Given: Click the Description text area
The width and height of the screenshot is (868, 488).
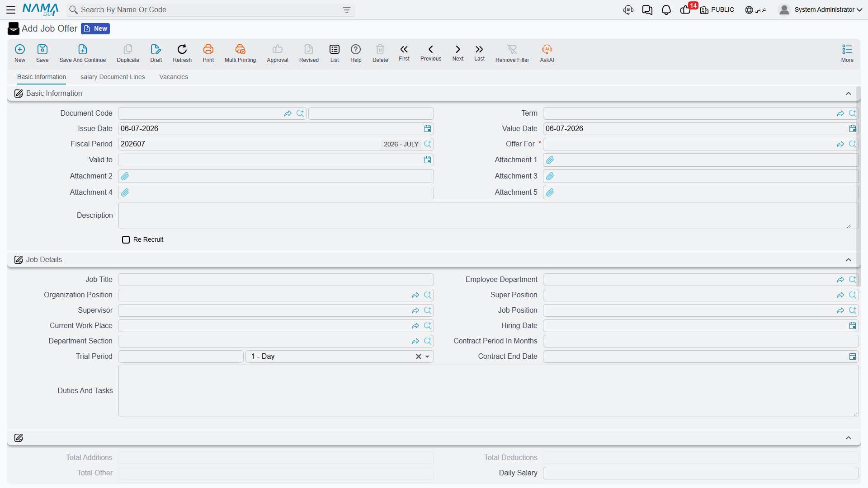Looking at the screenshot, I should [488, 216].
